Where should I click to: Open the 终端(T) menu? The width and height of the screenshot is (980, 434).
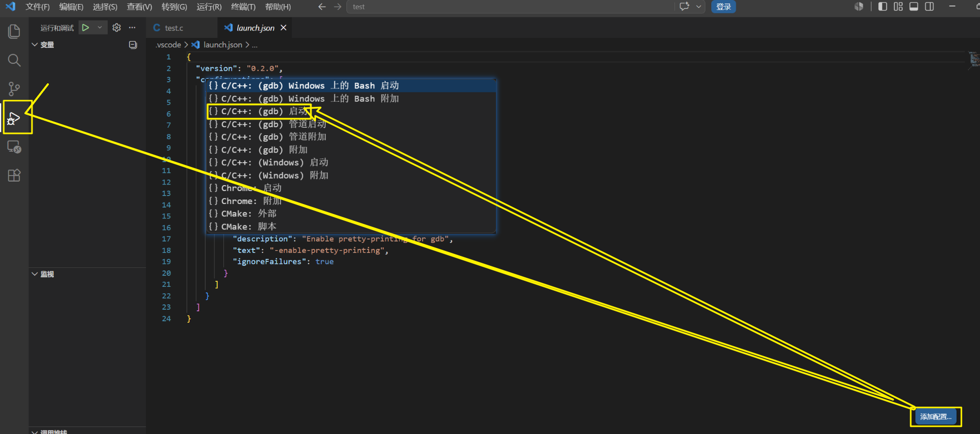(243, 6)
